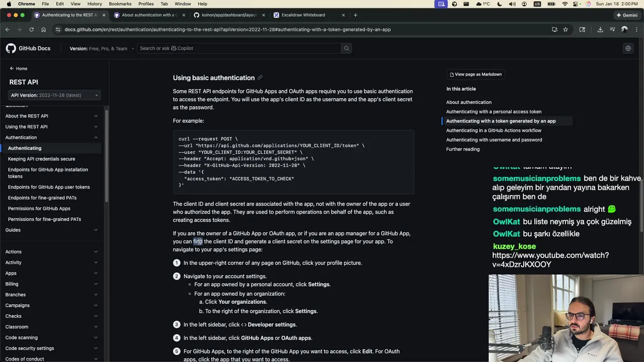The image size is (644, 362).
Task: Go to About authentication in article outline
Action: click(x=469, y=102)
